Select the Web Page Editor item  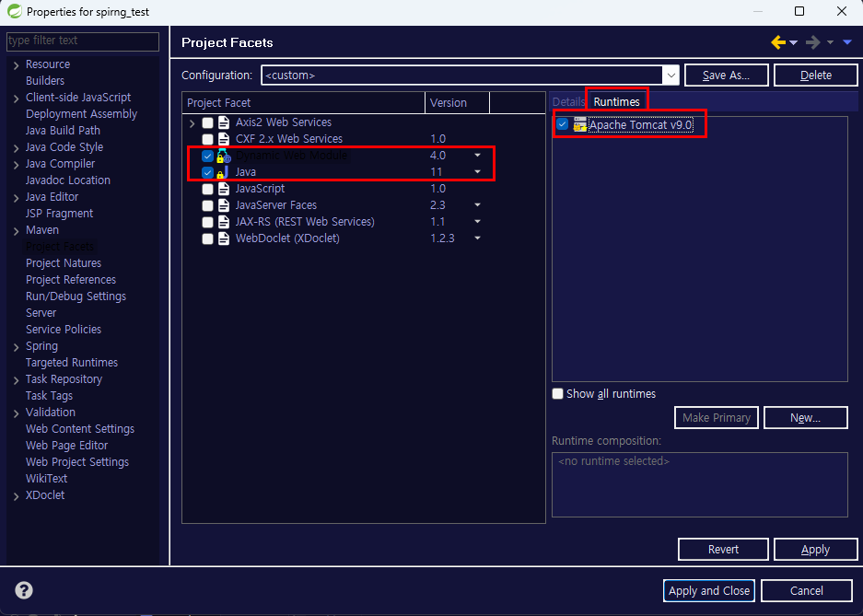(x=66, y=446)
